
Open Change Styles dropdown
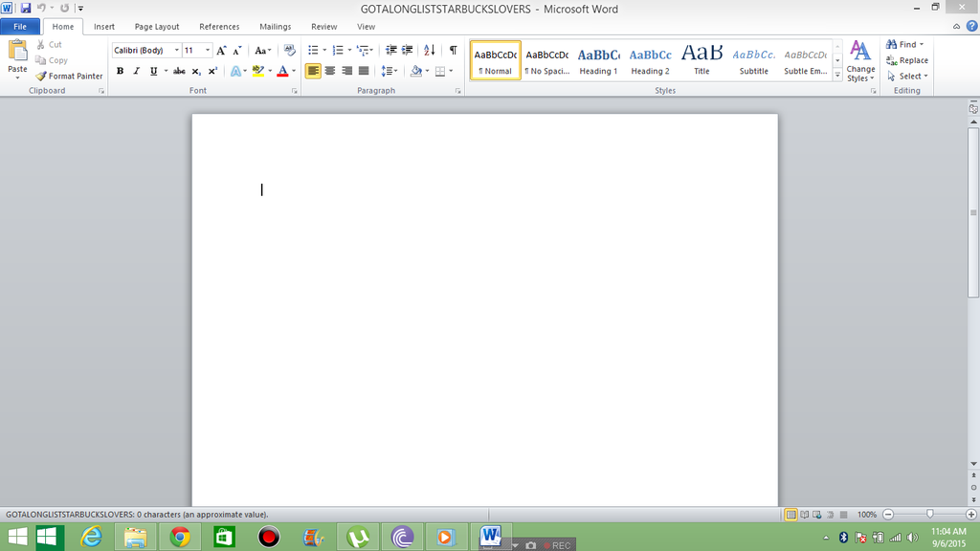coord(860,61)
